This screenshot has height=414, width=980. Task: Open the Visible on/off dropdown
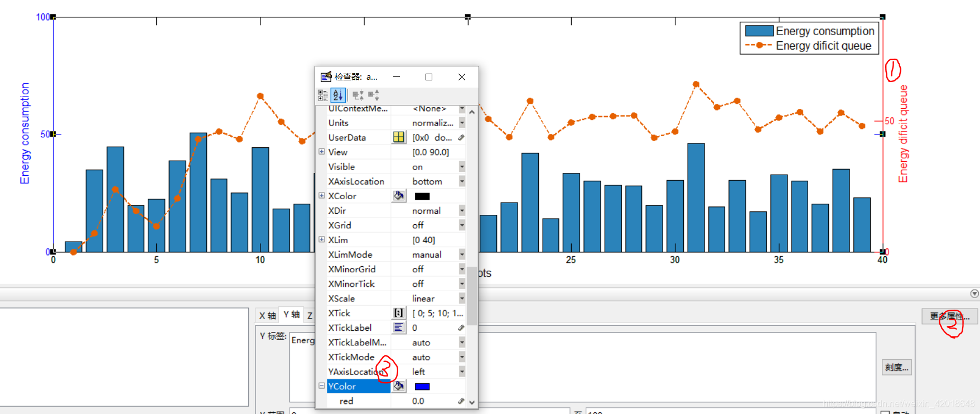click(462, 167)
